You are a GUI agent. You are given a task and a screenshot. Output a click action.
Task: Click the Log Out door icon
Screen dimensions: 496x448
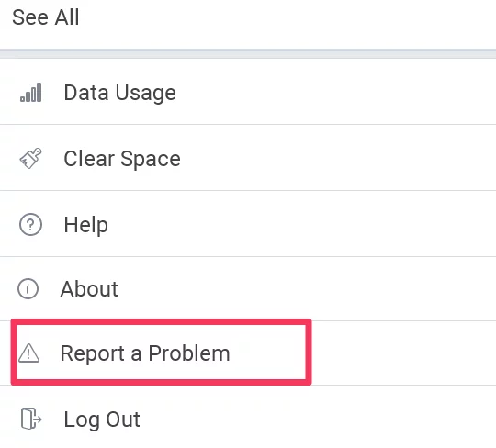(31, 419)
